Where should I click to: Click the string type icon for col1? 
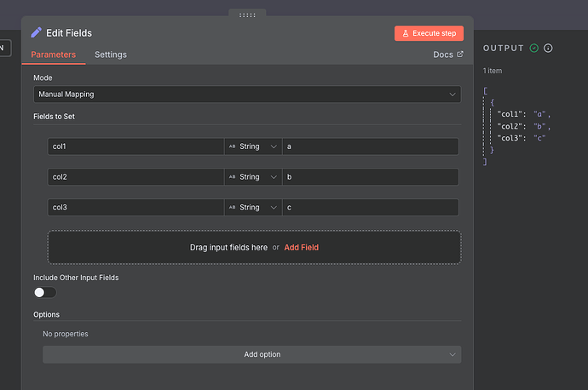click(x=232, y=146)
